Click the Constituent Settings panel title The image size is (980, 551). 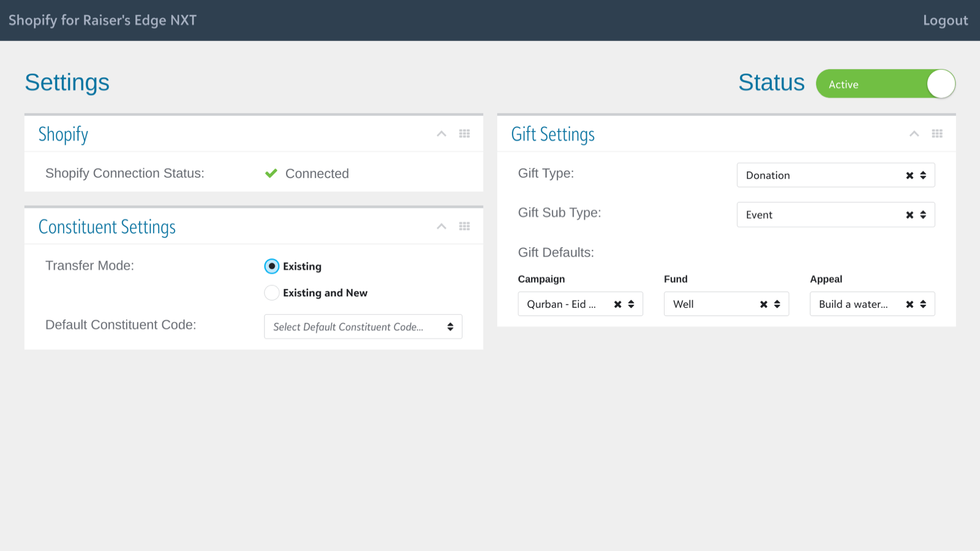pos(107,227)
